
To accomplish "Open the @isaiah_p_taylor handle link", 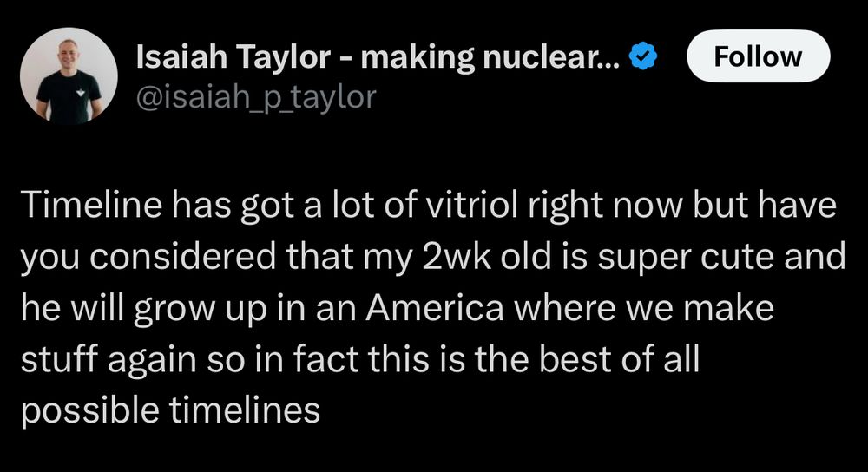I will pyautogui.click(x=256, y=96).
